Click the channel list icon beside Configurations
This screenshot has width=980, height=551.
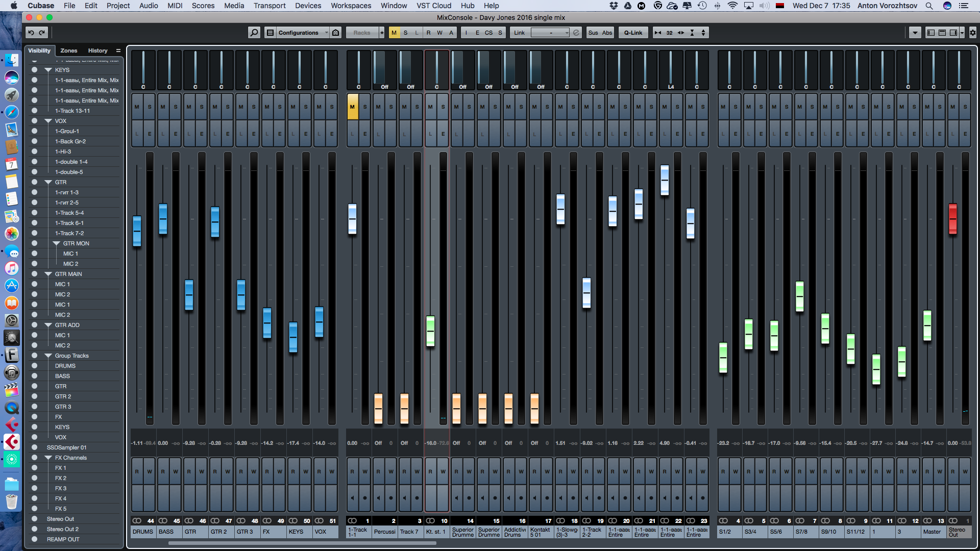(x=271, y=33)
